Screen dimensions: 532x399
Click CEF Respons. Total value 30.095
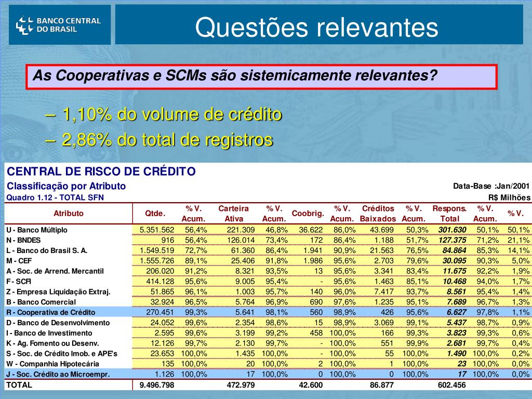pos(455,261)
